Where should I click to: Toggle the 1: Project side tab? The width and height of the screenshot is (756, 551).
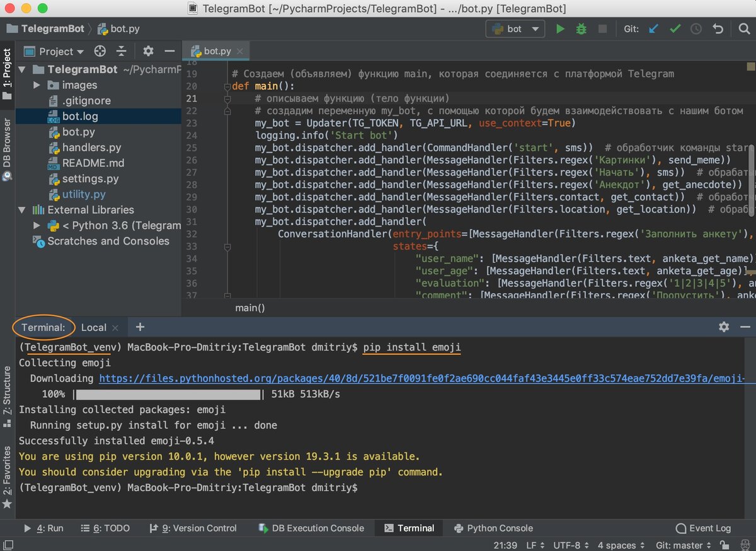point(7,74)
